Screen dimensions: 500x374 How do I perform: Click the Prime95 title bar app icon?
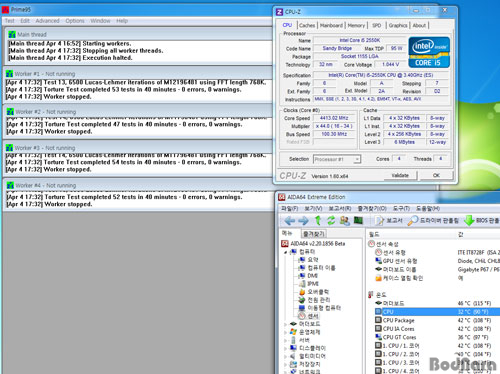[x=5, y=10]
